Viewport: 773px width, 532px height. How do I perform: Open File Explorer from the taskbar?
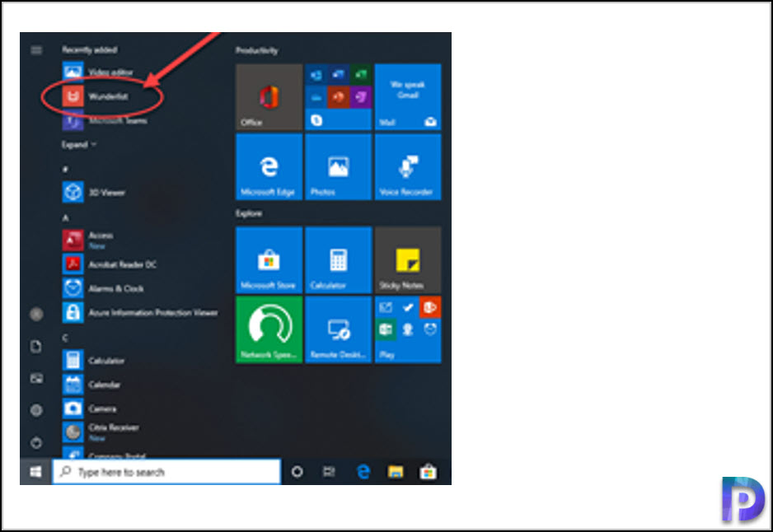pyautogui.click(x=396, y=472)
